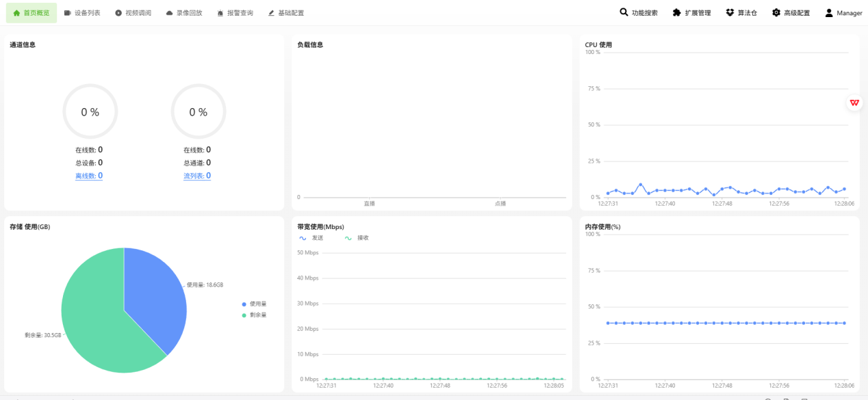Click the 视频调阅 play icon
868x400 pixels.
(118, 12)
